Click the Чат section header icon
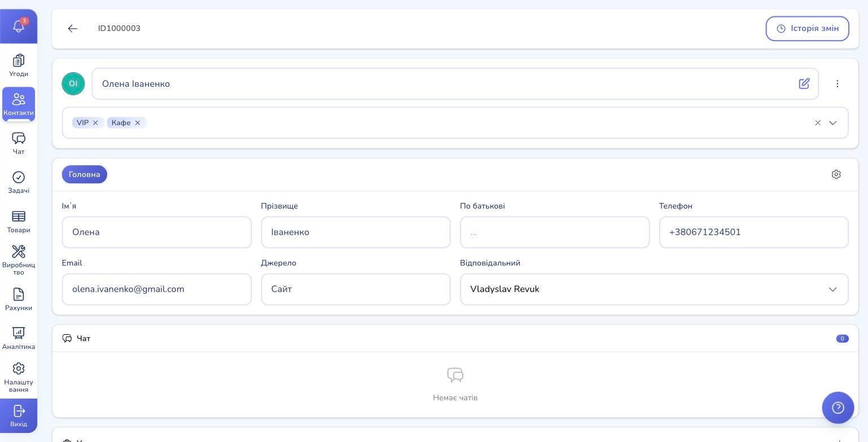868x442 pixels. (x=67, y=339)
